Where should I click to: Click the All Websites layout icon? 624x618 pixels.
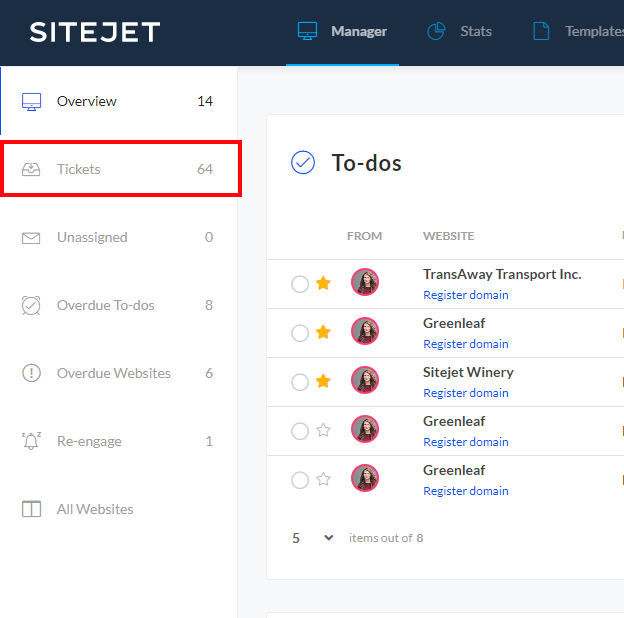click(32, 509)
